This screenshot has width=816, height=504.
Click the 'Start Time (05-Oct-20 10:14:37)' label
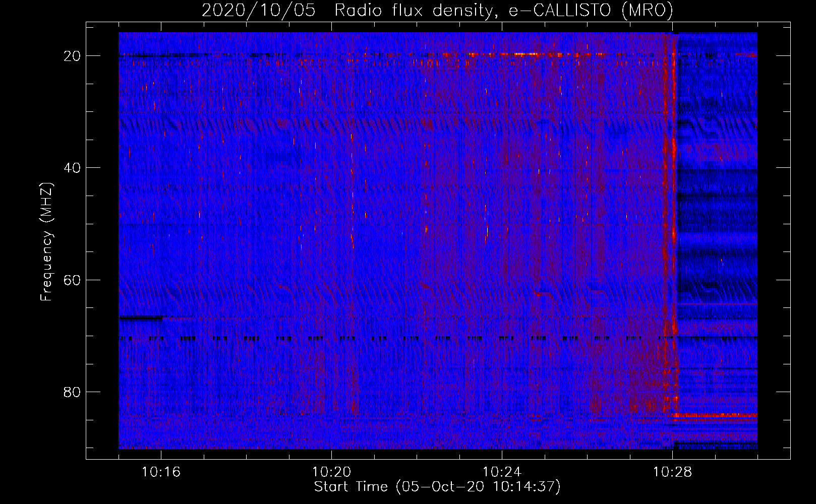coord(437,487)
